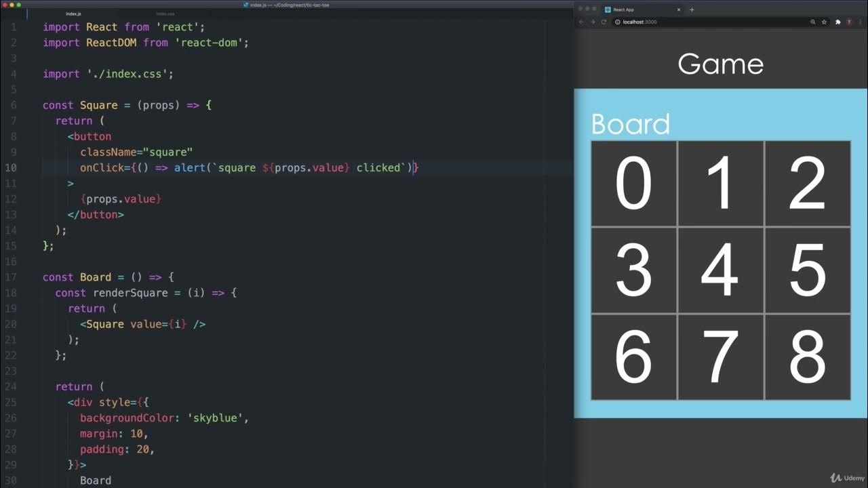Click the Game heading in the browser

click(720, 64)
